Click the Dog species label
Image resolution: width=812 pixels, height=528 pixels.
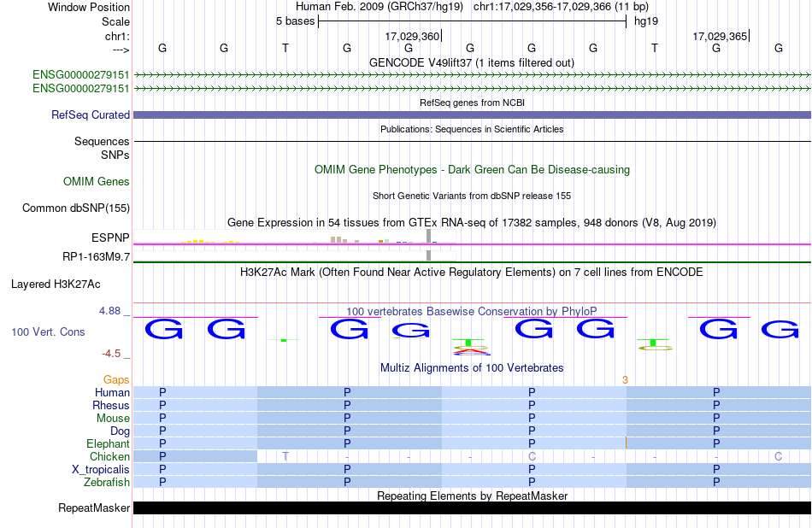point(120,431)
